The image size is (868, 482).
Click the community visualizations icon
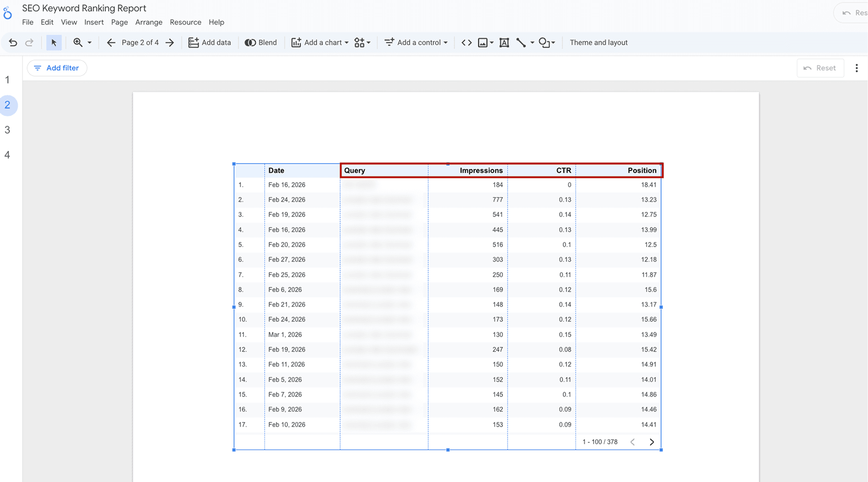click(359, 42)
